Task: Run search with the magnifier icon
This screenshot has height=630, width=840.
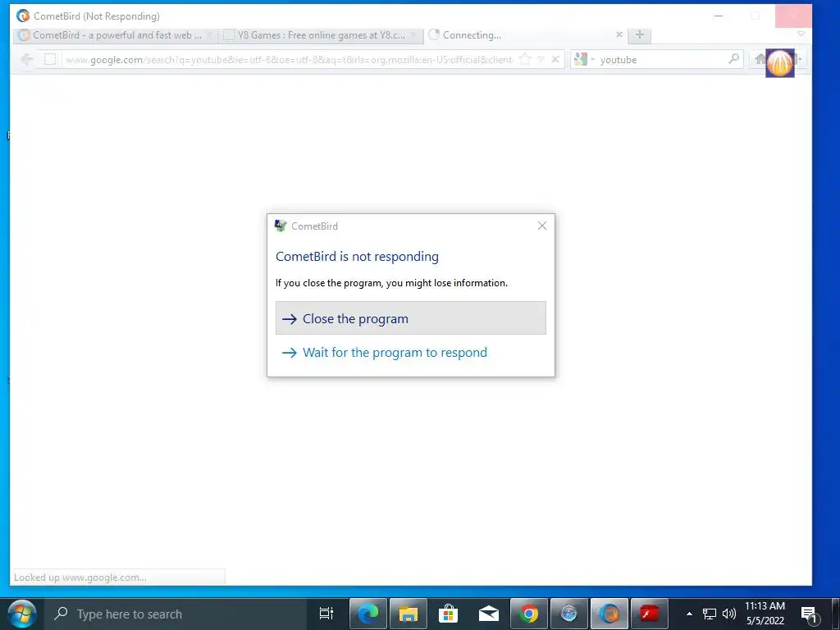Action: (x=734, y=59)
